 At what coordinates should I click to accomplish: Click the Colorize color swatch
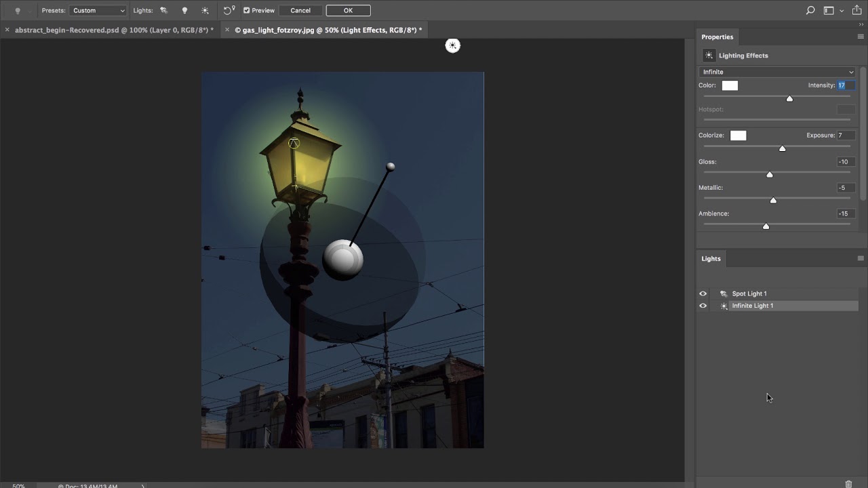[738, 136]
